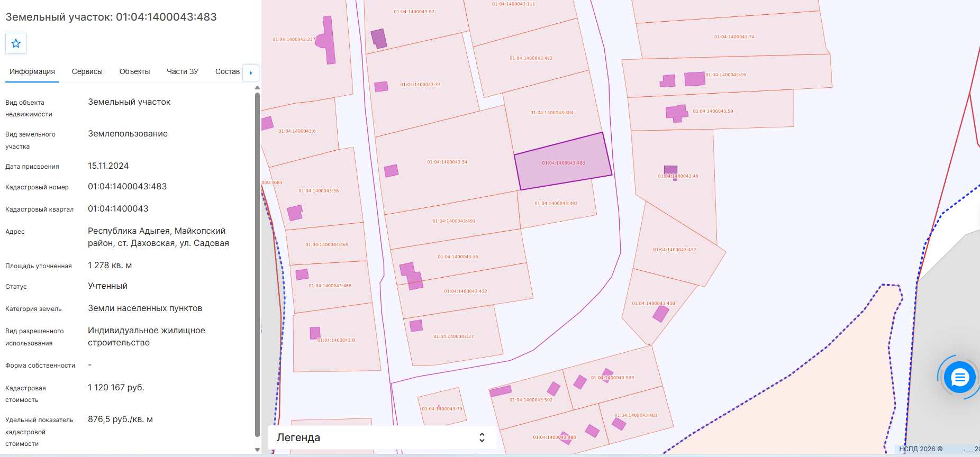Screen dimensions: 980x457
Task: Click parcel 01:04:1400043:36 label on map
Action: click(458, 257)
